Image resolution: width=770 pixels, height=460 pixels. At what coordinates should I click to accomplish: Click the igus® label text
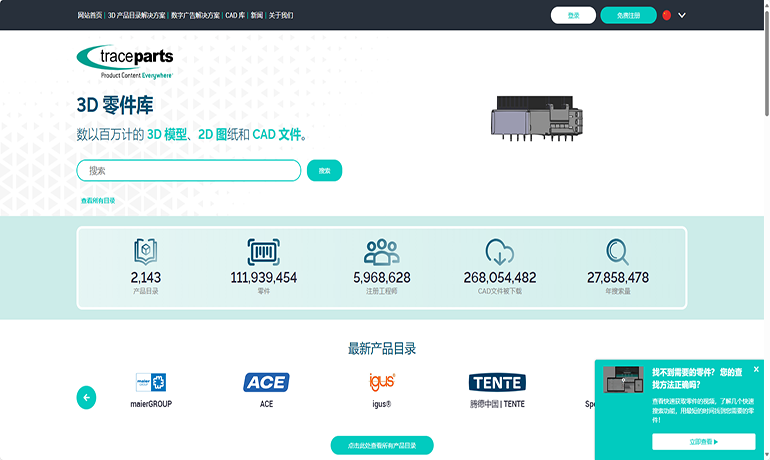tap(382, 404)
